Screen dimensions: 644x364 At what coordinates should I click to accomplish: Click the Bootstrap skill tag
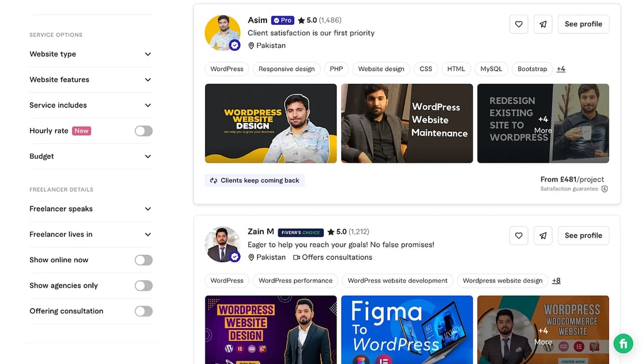click(x=531, y=69)
